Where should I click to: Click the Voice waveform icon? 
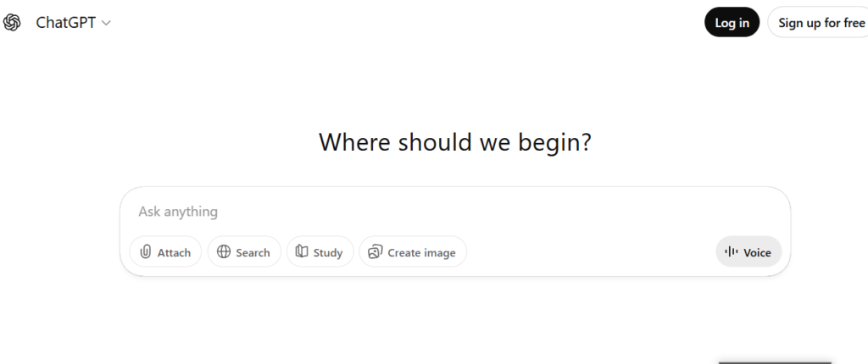(x=732, y=252)
